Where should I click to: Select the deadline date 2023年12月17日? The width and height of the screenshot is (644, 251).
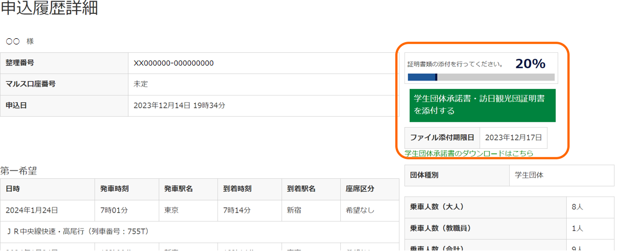pyautogui.click(x=513, y=138)
